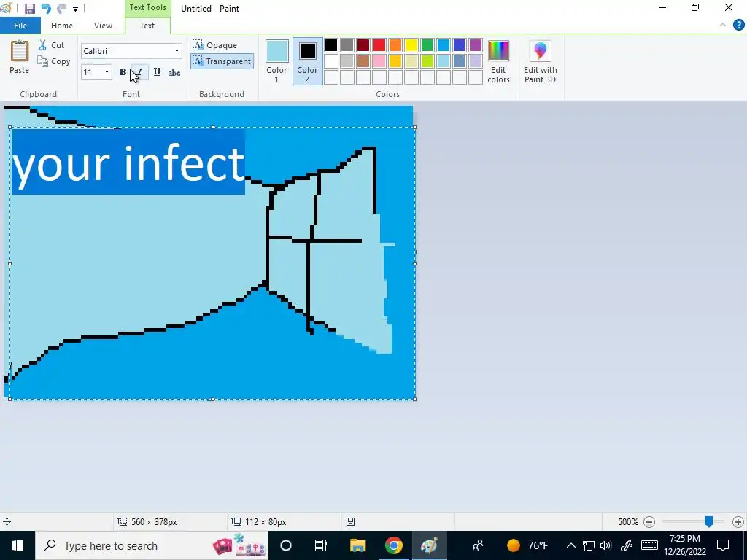Pick the dark red color swatch
The width and height of the screenshot is (747, 560).
click(363, 45)
